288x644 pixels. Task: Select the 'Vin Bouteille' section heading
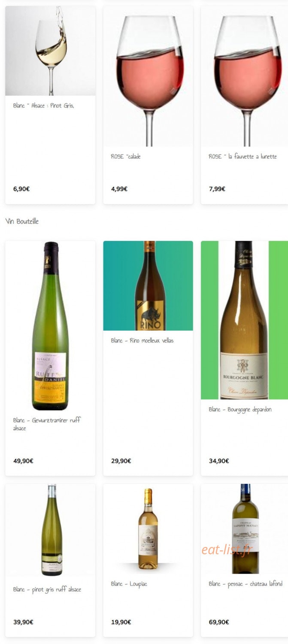point(22,222)
